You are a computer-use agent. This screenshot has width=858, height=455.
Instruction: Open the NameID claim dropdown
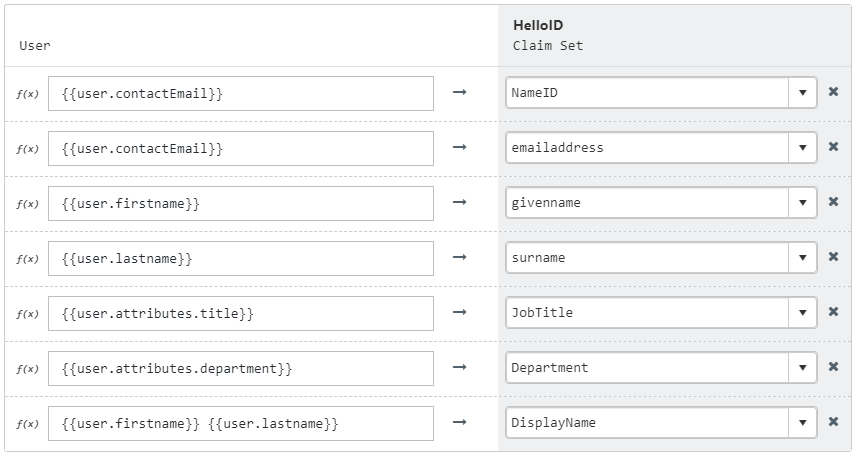tap(803, 92)
